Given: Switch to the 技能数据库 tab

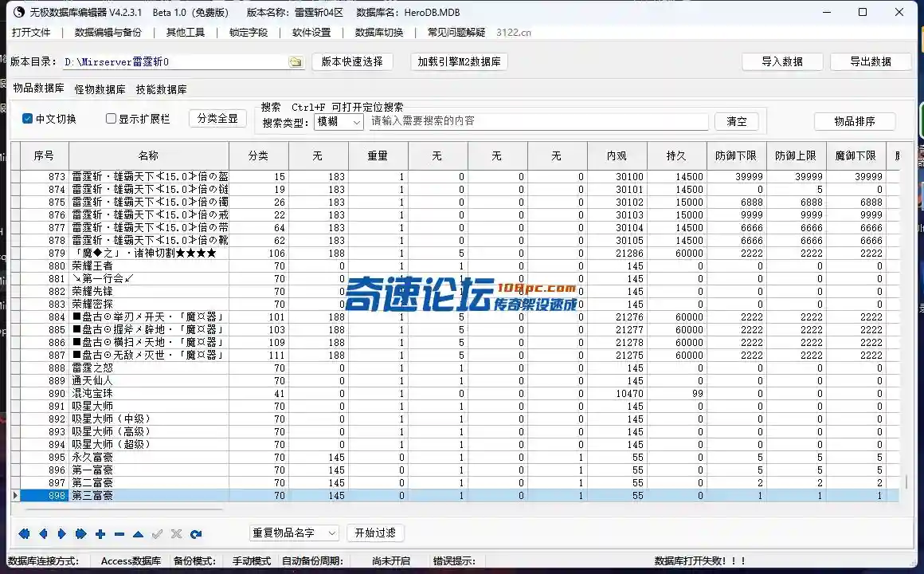Looking at the screenshot, I should 161,89.
